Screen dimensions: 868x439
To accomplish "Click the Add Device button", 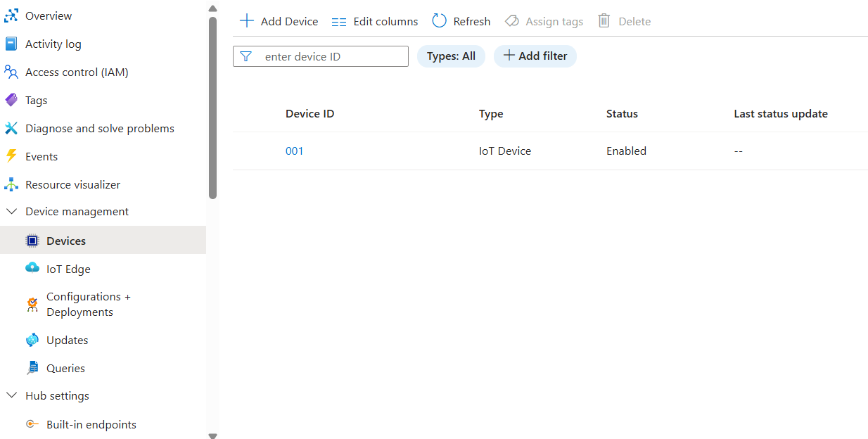I will 279,21.
